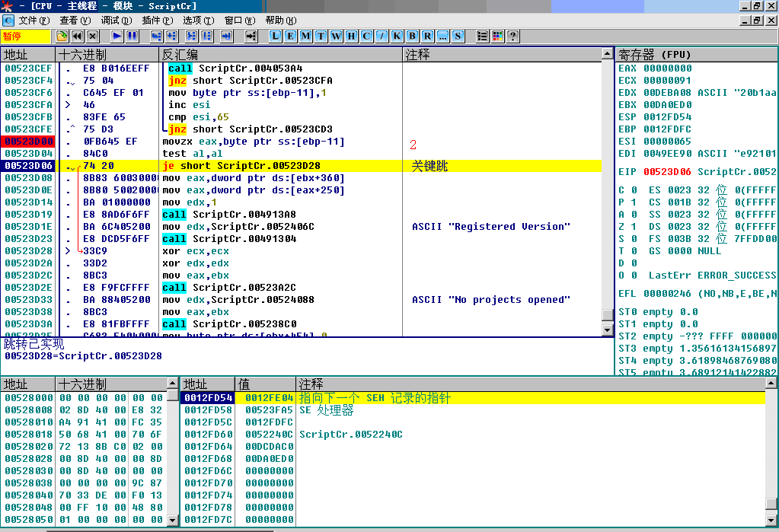Click 寄存器 (FPU) registers header
The width and height of the screenshot is (779, 532).
pyautogui.click(x=697, y=55)
